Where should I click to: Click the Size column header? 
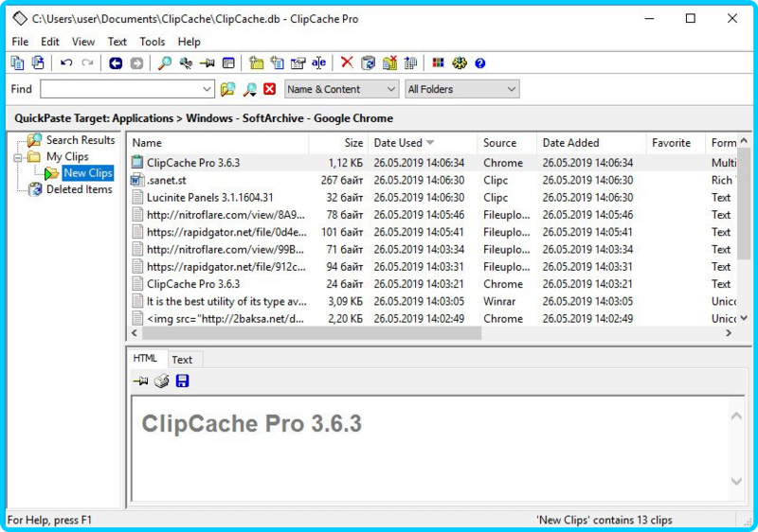click(339, 143)
